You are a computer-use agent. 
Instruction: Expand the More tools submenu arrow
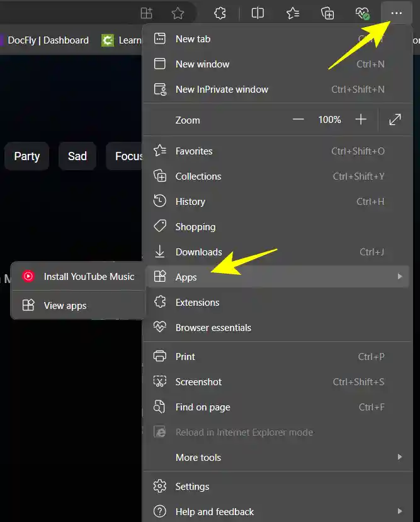pos(400,457)
